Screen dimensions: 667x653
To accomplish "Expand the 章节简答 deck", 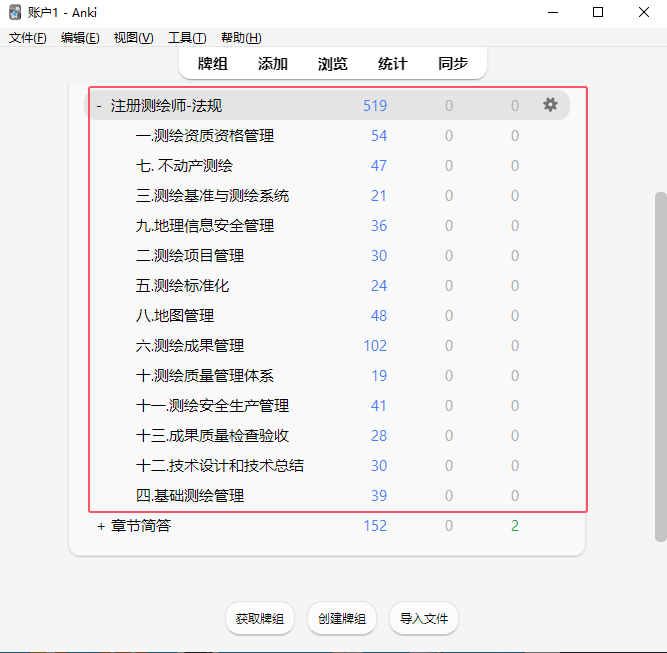I will point(100,526).
